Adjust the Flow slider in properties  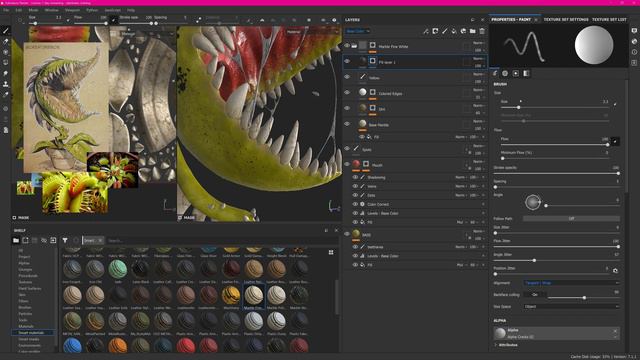pyautogui.click(x=555, y=144)
